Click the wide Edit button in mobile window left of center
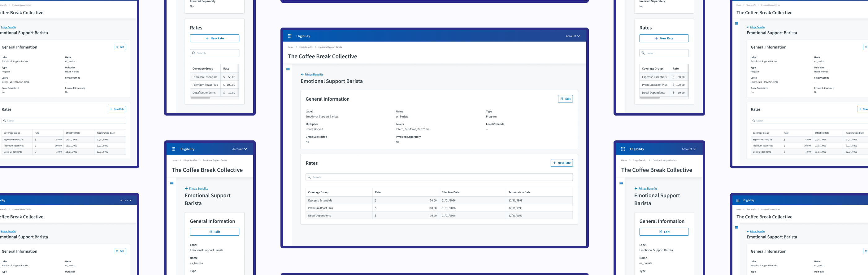 214,232
